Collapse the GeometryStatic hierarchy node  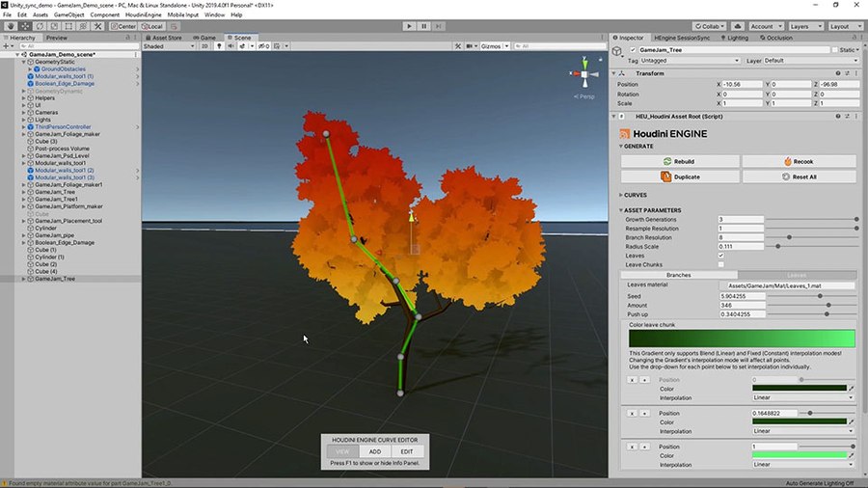tap(24, 62)
